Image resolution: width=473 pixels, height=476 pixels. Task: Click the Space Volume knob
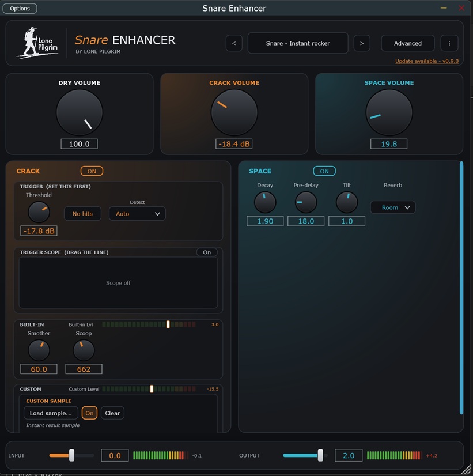389,112
